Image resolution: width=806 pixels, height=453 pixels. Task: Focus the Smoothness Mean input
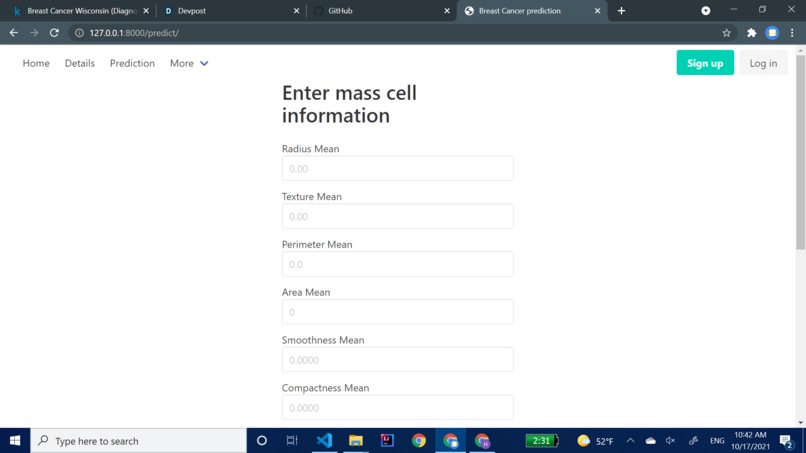(x=397, y=360)
